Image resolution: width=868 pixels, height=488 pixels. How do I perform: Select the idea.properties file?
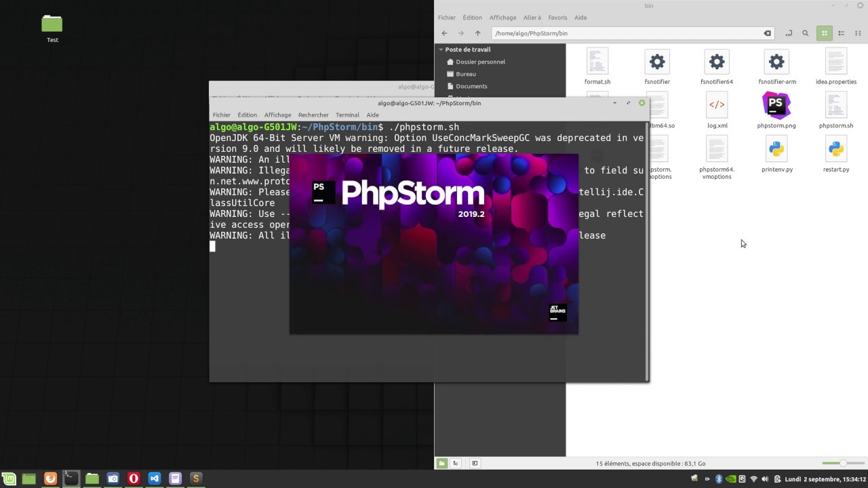tap(836, 67)
